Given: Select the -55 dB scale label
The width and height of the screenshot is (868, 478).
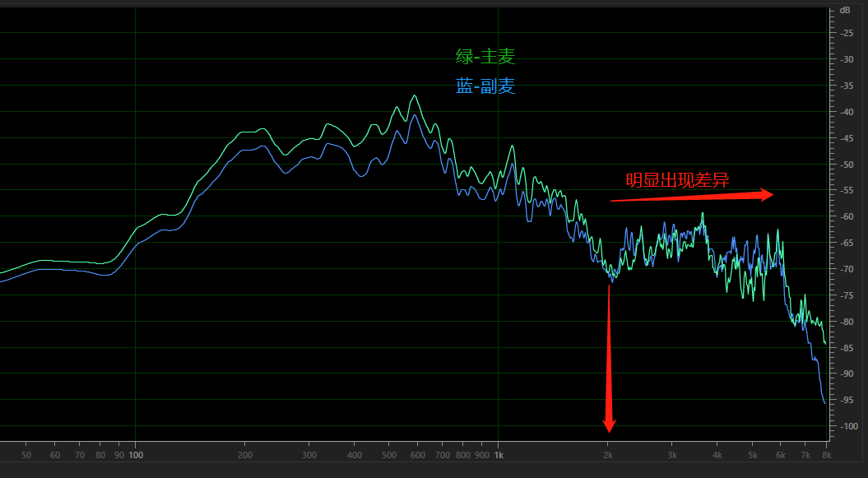Looking at the screenshot, I should click(847, 190).
